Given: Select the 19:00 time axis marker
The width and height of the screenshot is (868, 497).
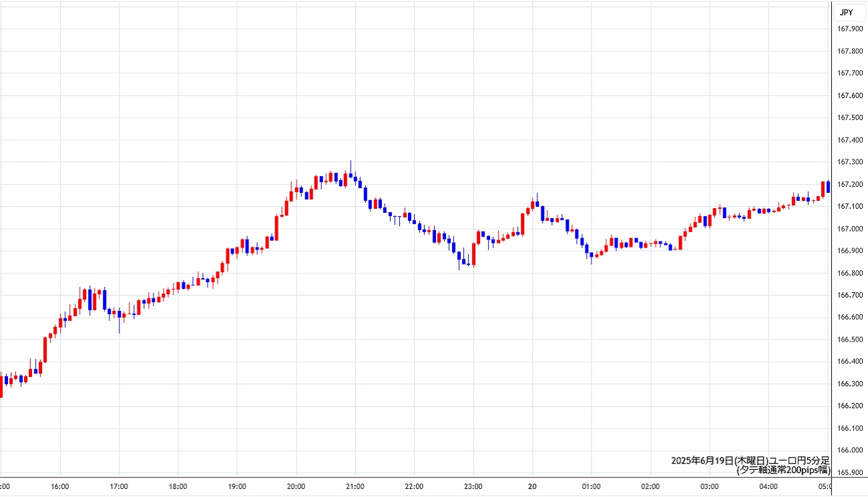Looking at the screenshot, I should [x=237, y=486].
